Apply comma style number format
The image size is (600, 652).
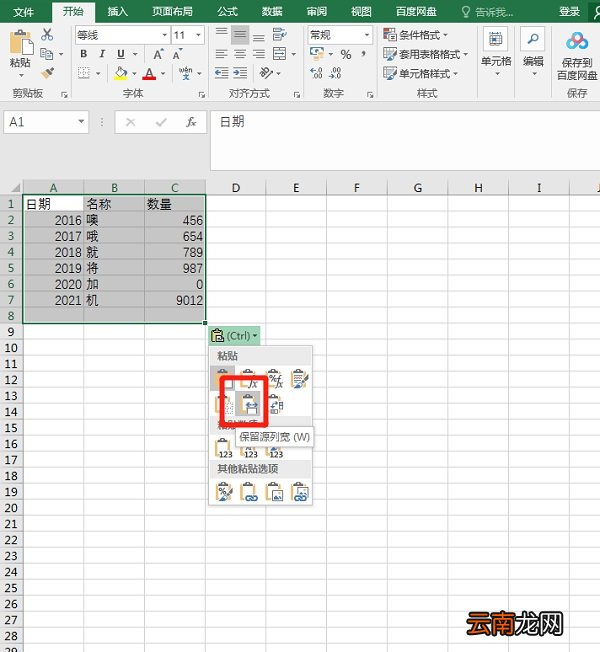pyautogui.click(x=364, y=54)
